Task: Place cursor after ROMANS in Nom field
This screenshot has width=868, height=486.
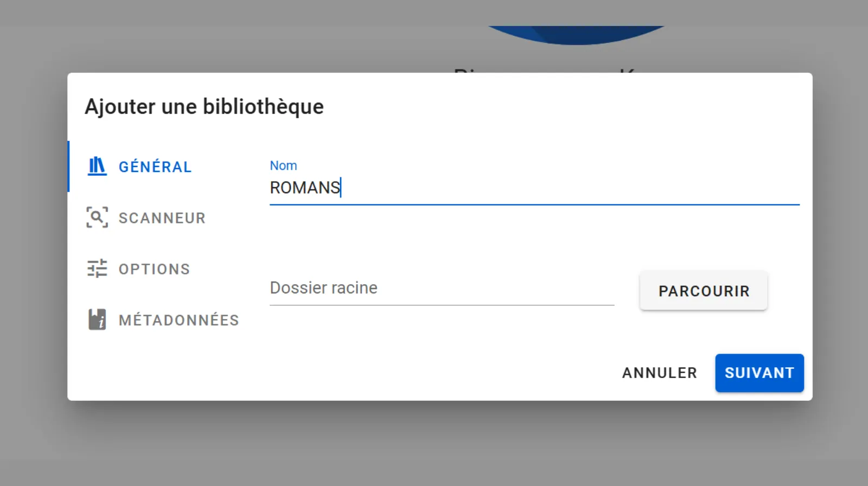Action: (342, 187)
